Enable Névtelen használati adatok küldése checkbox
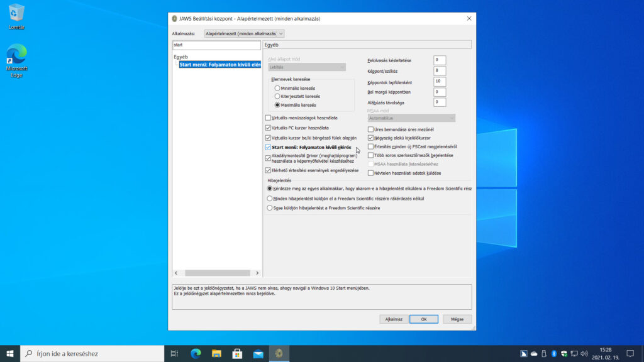The width and height of the screenshot is (644, 362). [370, 173]
